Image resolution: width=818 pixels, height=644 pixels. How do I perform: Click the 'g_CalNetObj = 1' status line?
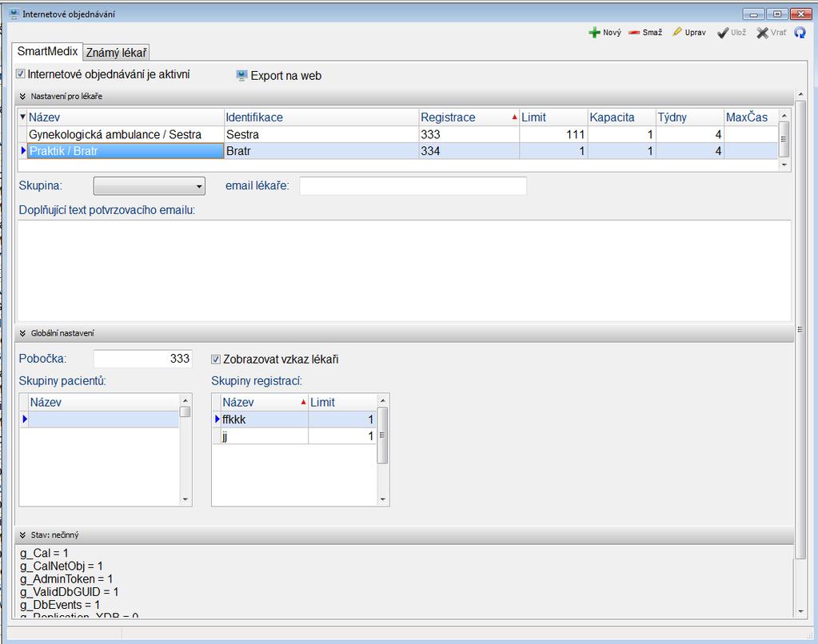click(62, 566)
